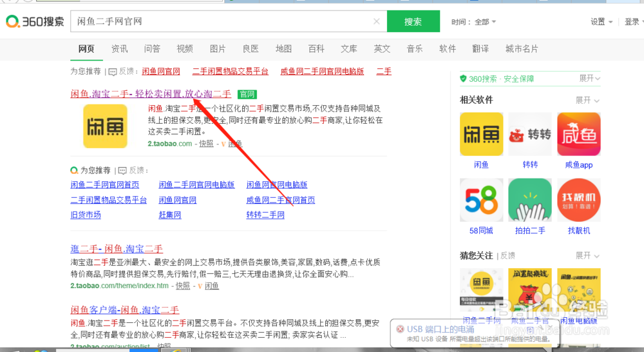Switch to the 良医 tab
This screenshot has width=644, height=352.
pyautogui.click(x=251, y=49)
